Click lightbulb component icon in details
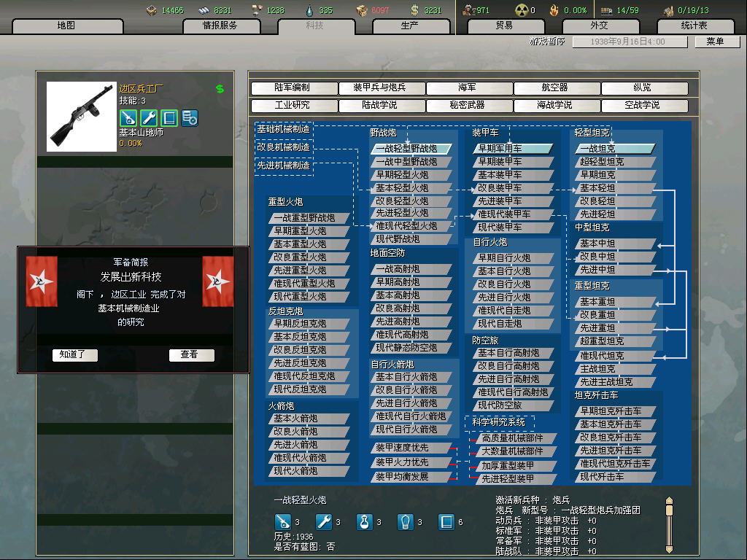 point(406,522)
